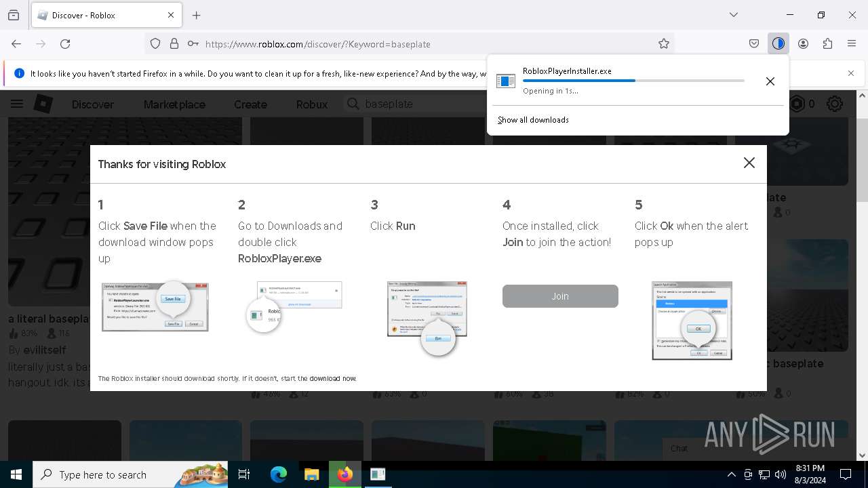Open the Marketplace nav item

[174, 104]
